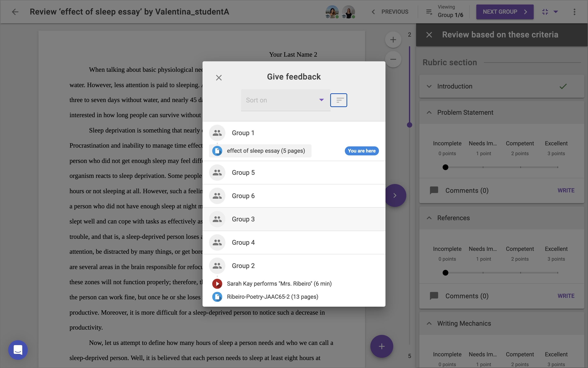Click References comments bubble icon
The image size is (588, 368).
(434, 296)
